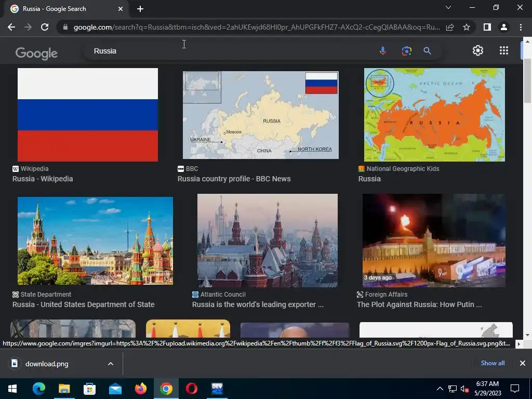Show hidden system tray icons

point(440,389)
